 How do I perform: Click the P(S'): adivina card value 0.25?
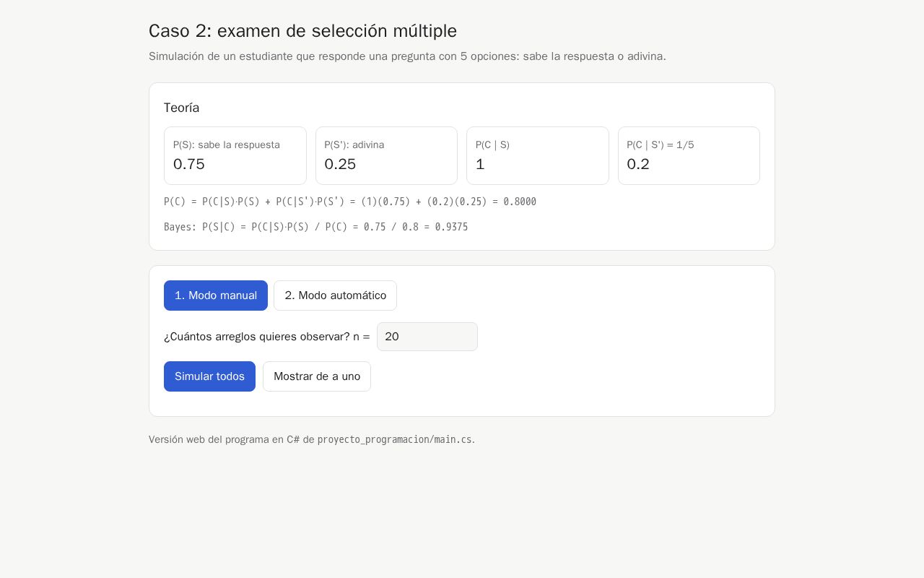coord(340,164)
